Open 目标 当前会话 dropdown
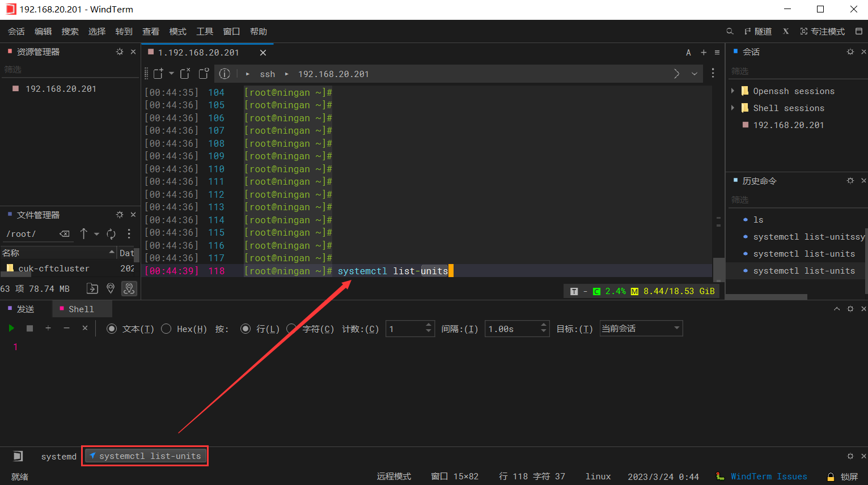Image resolution: width=868 pixels, height=485 pixels. 641,329
